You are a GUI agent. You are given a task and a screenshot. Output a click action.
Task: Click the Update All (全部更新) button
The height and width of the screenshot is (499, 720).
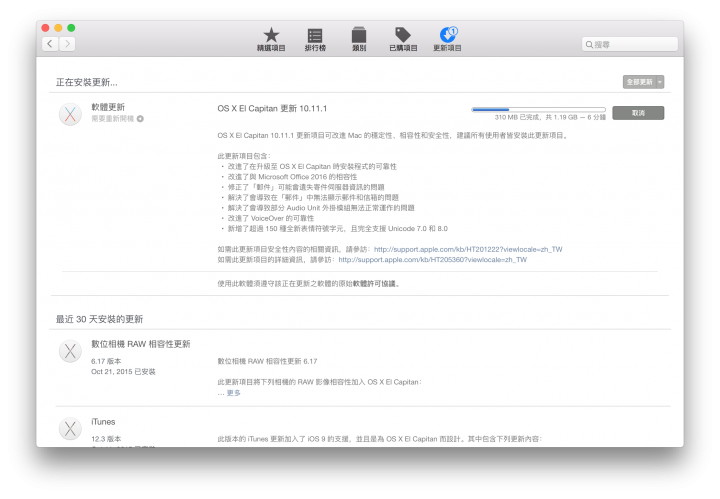pyautogui.click(x=639, y=82)
